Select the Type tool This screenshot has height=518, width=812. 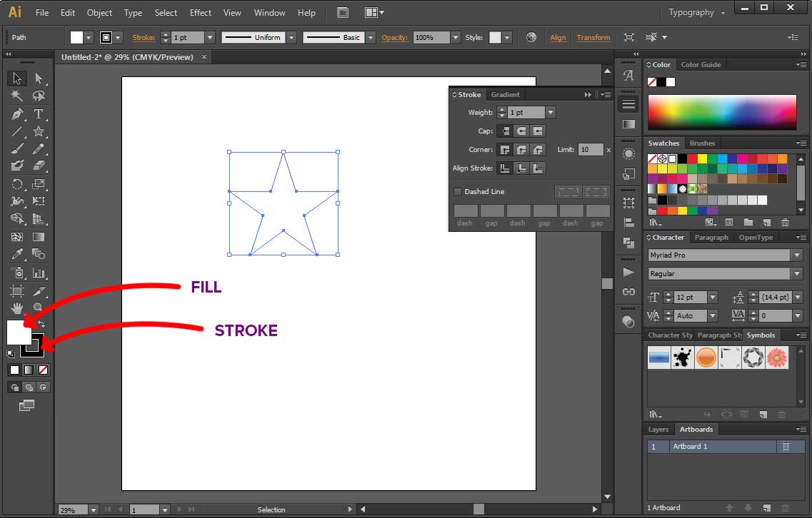(39, 113)
